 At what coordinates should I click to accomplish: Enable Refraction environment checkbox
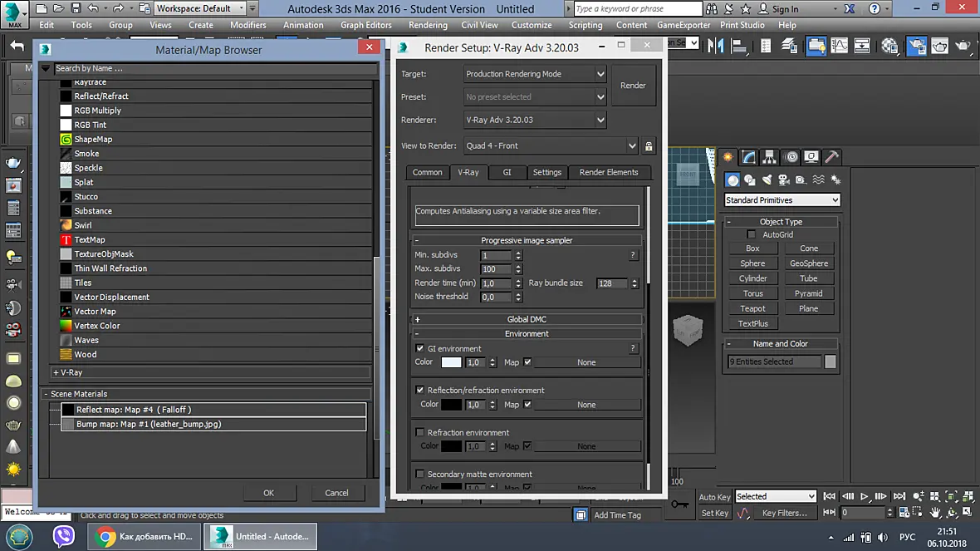420,432
